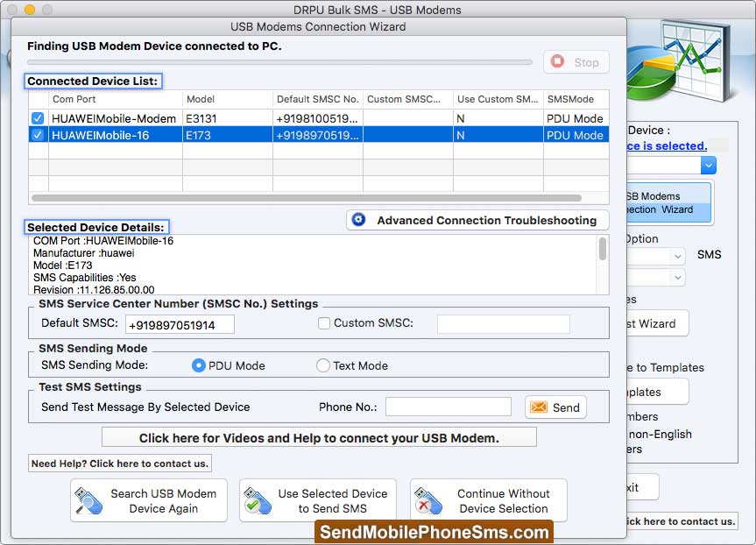Screen dimensions: 756x545
Task: Click 'SMS Capabilities :Yes' detail line
Action: pyautogui.click(x=84, y=278)
